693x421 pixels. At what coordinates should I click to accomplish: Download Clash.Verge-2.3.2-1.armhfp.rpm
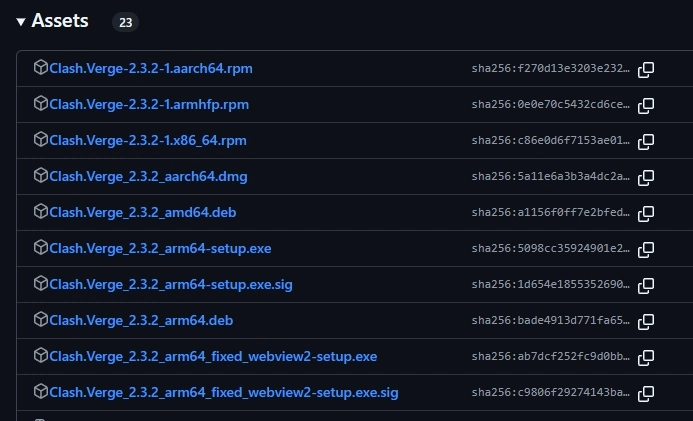[149, 105]
